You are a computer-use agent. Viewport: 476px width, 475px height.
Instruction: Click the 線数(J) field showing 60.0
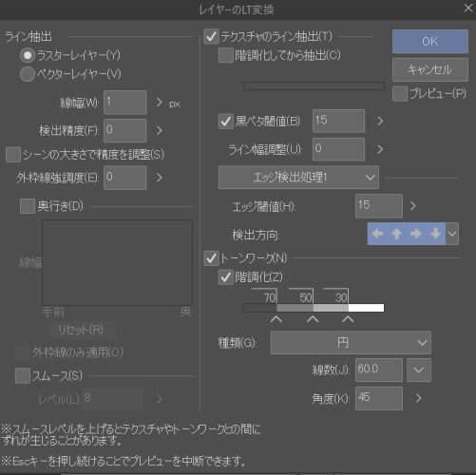[x=379, y=370]
